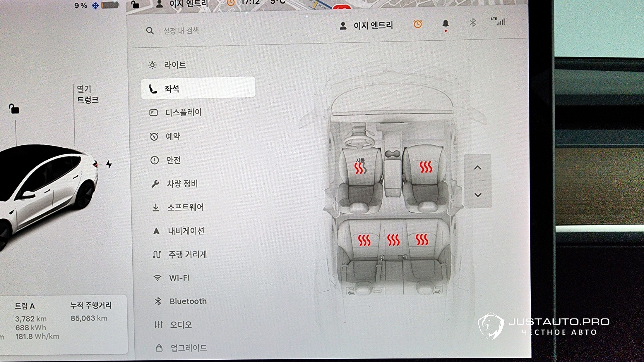Open Wi-Fi settings entry

179,278
